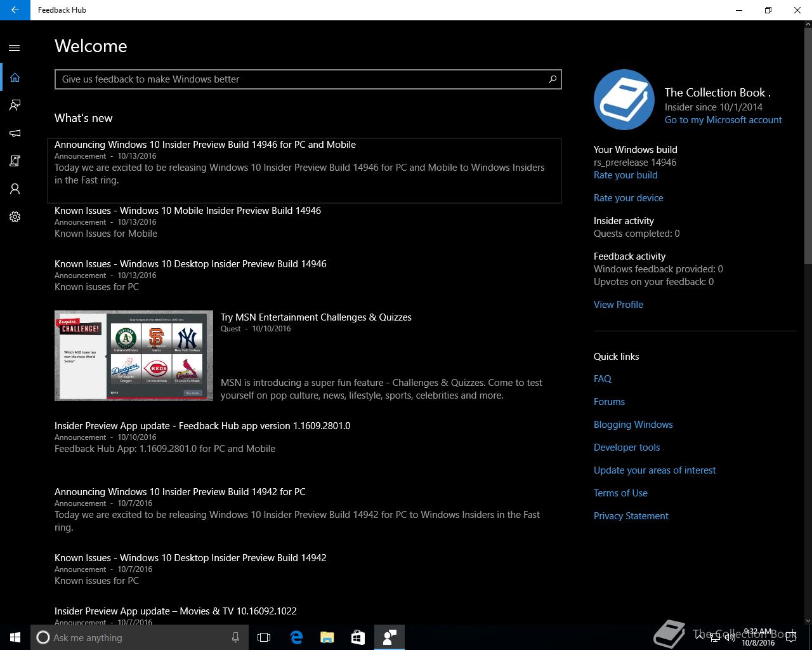Click the Feedback Hub taskbar icon
Image resolution: width=812 pixels, height=650 pixels.
tap(390, 637)
